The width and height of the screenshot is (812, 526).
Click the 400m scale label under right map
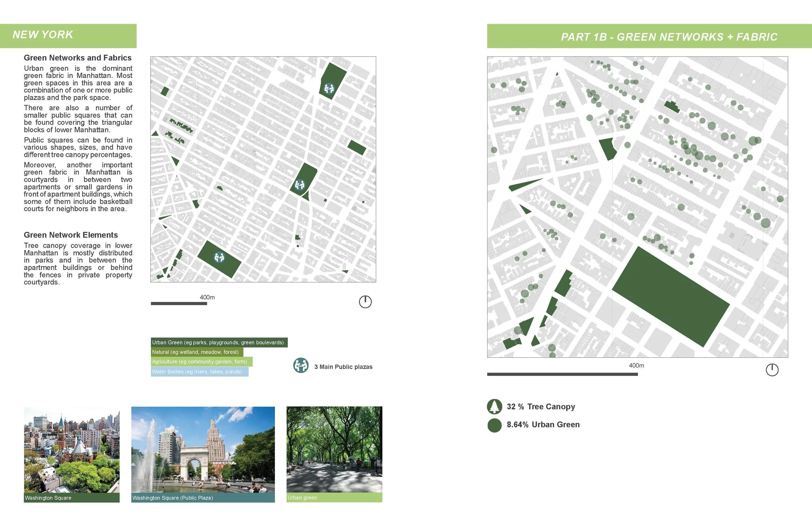point(636,365)
